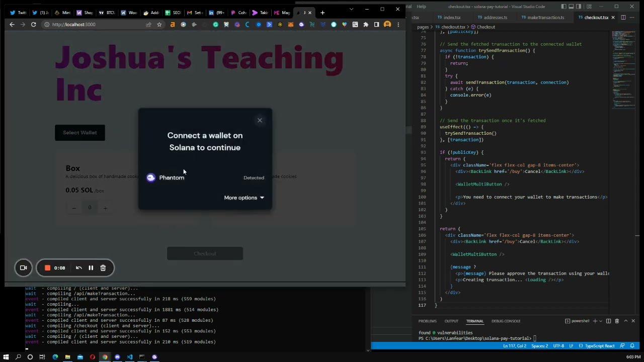Open the Amazon extension icon

pos(173,24)
